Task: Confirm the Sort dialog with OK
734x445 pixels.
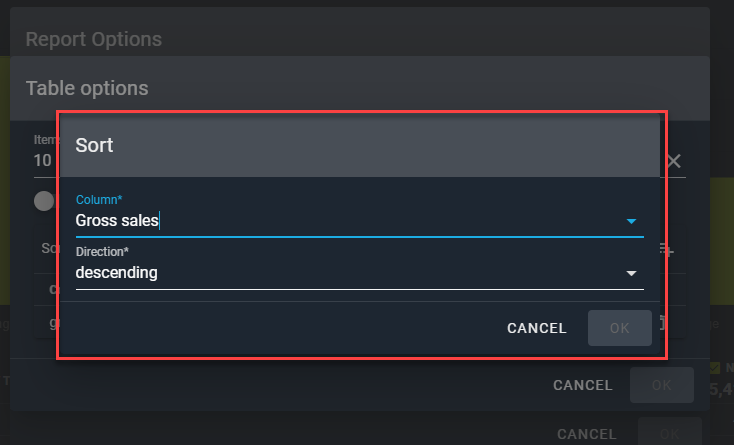Action: tap(619, 328)
